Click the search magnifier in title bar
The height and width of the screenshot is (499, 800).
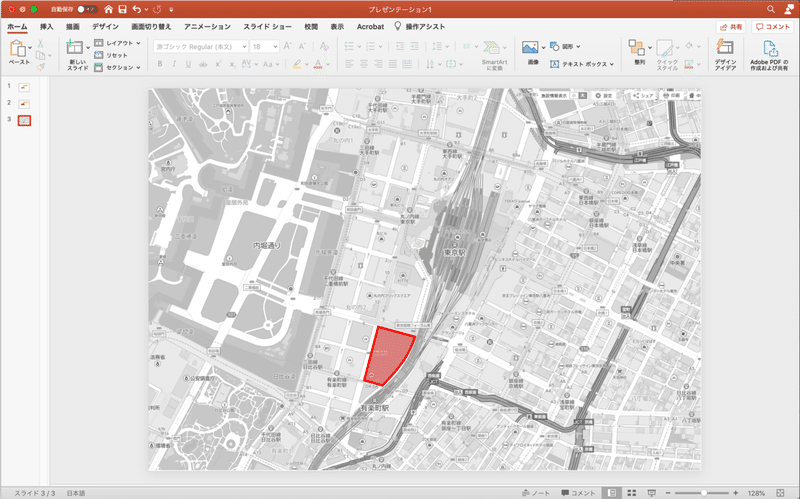770,9
